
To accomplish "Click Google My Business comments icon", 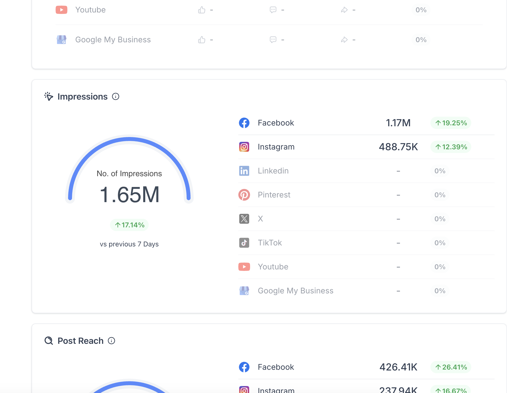I will [273, 40].
